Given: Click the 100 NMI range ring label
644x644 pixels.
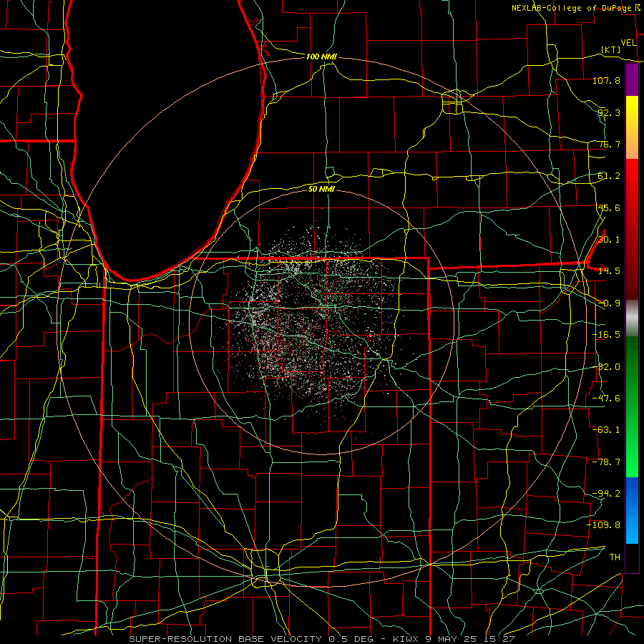Looking at the screenshot, I should click(321, 57).
